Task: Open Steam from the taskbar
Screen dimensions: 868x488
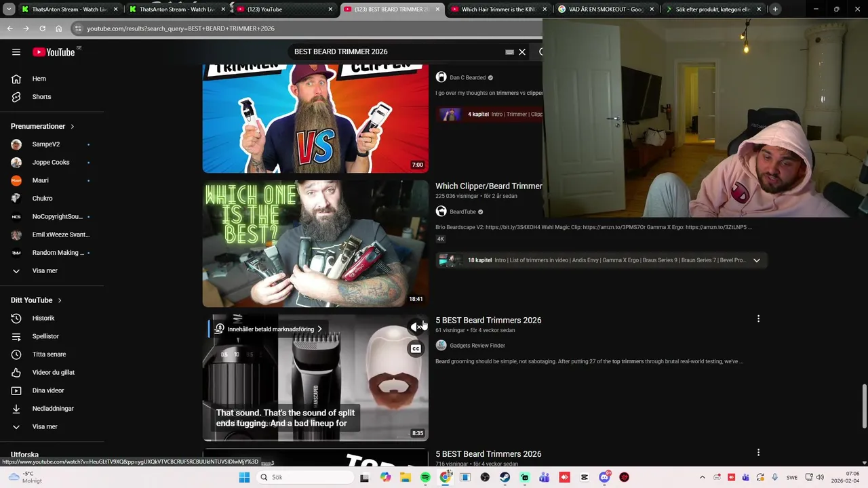Action: coord(505,477)
